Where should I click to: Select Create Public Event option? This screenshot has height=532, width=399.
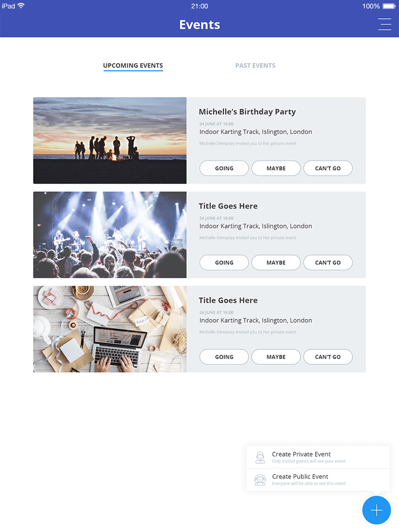318,480
